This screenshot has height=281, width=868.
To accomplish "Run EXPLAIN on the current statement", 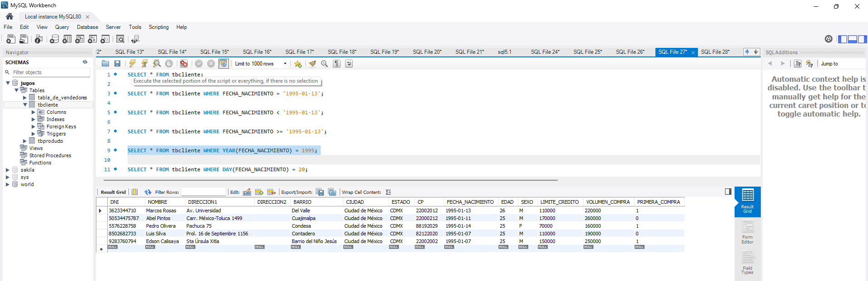I will tap(157, 64).
